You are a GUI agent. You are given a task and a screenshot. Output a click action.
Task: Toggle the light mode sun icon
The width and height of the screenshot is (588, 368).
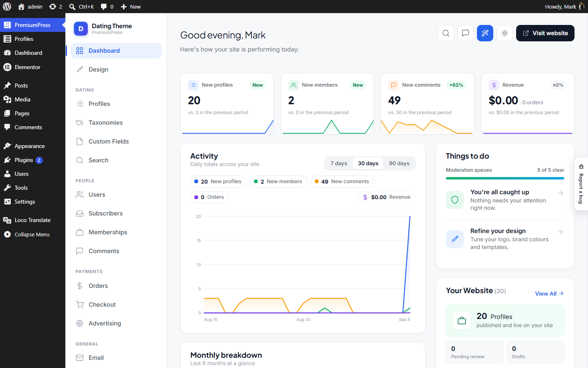tap(505, 33)
